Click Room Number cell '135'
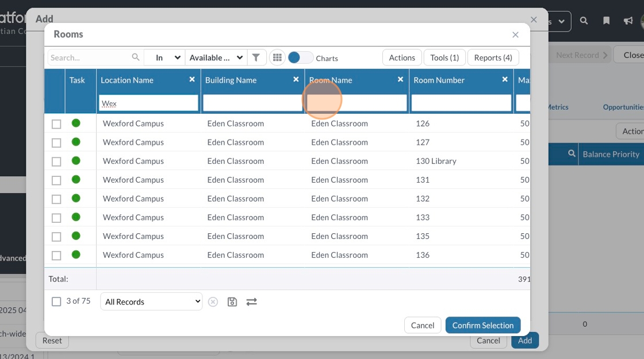This screenshot has width=644, height=359. point(423,236)
